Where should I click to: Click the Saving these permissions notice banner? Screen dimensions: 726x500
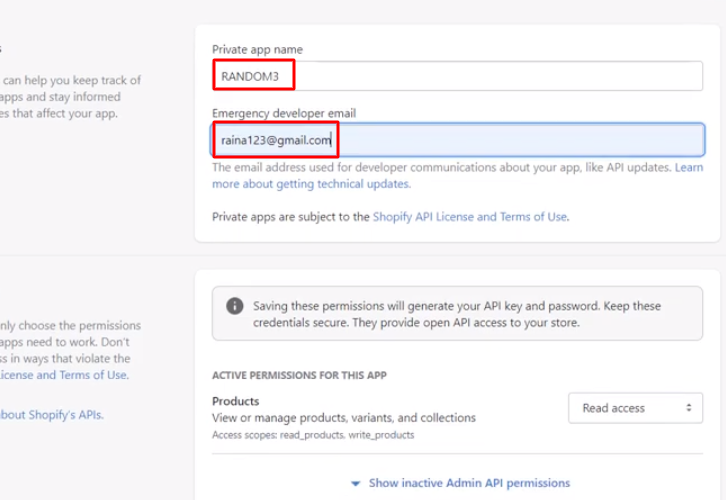coord(457,313)
